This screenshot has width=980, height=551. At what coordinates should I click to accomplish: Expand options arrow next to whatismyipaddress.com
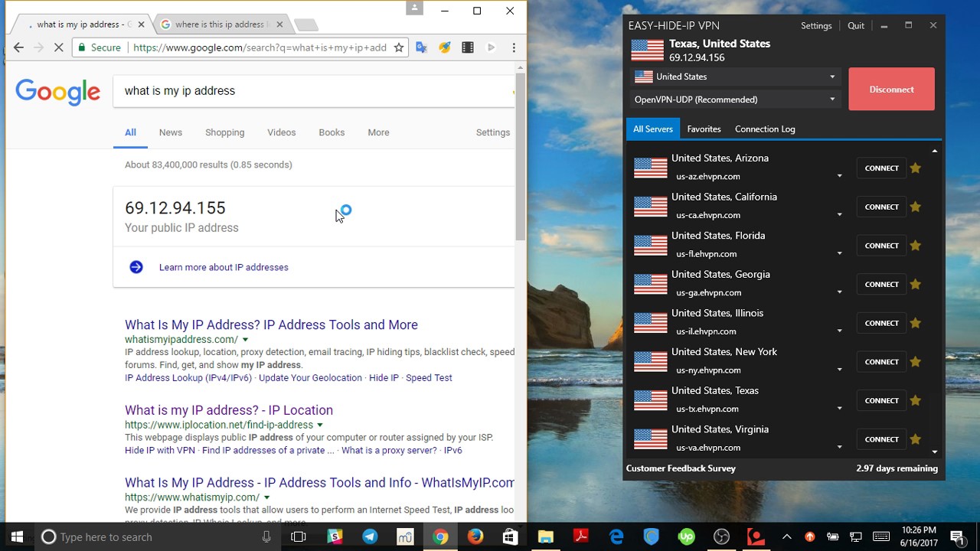[x=245, y=339]
